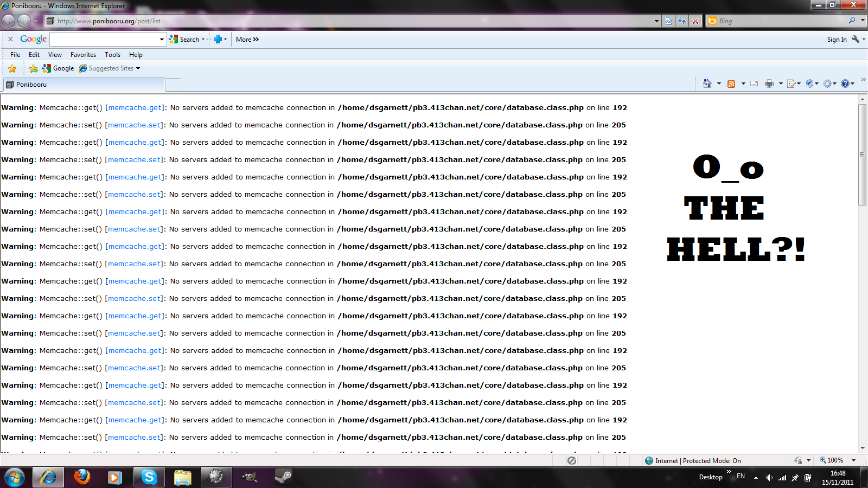The height and width of the screenshot is (488, 868).
Task: Click the Forward navigation arrow button
Action: click(24, 21)
